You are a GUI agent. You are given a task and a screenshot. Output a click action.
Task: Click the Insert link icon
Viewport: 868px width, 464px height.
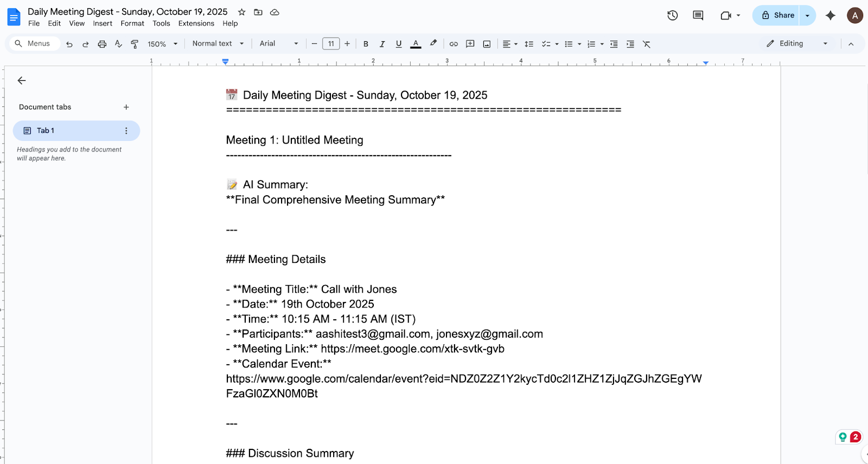pyautogui.click(x=454, y=44)
